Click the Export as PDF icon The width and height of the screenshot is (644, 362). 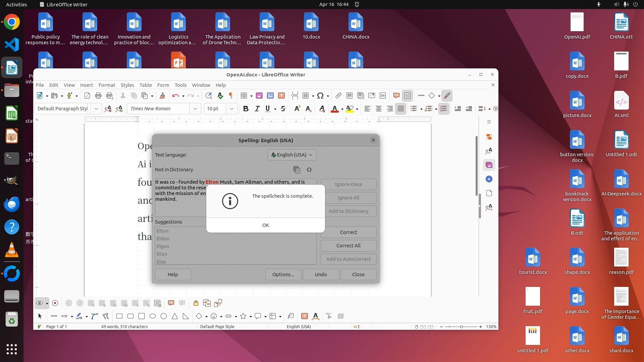click(87, 96)
